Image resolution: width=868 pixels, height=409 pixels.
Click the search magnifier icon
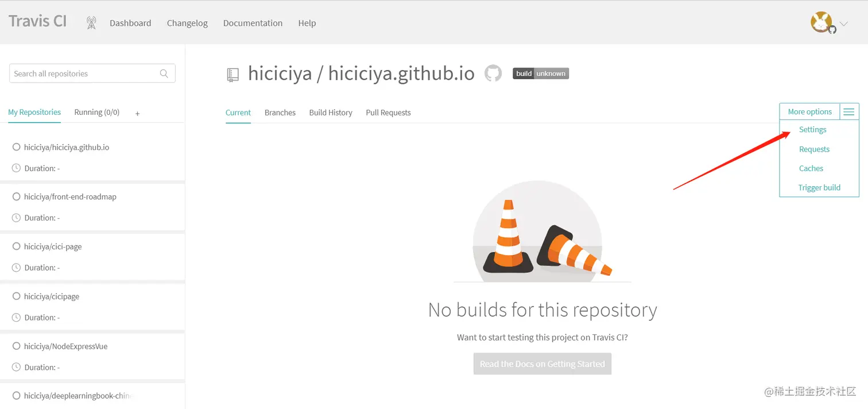point(164,74)
